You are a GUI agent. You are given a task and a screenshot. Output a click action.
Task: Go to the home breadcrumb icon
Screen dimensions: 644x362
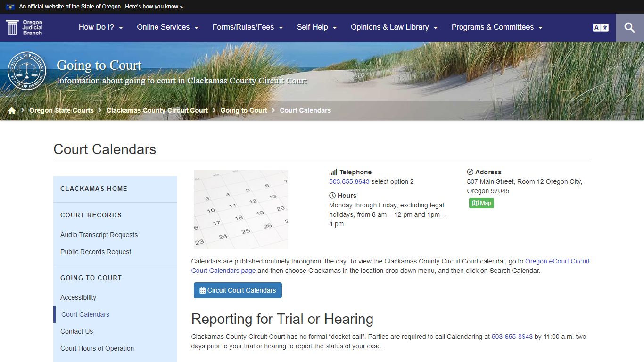[x=12, y=110]
